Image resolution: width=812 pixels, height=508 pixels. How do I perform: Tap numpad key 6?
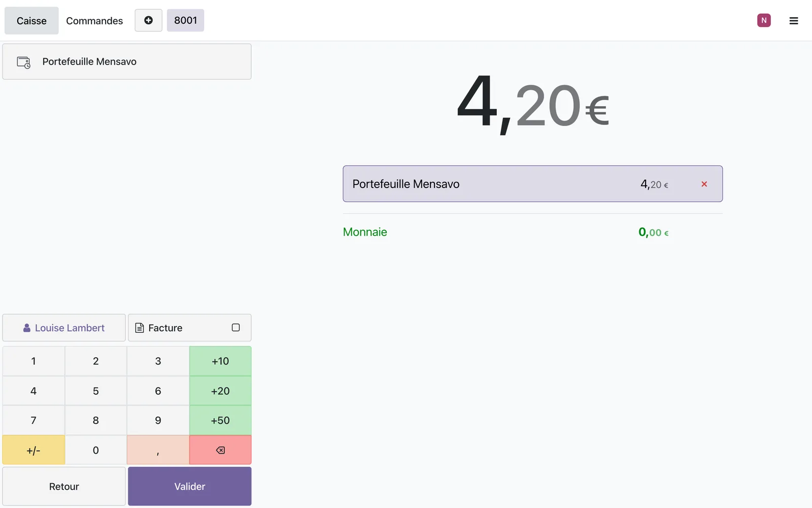point(158,391)
